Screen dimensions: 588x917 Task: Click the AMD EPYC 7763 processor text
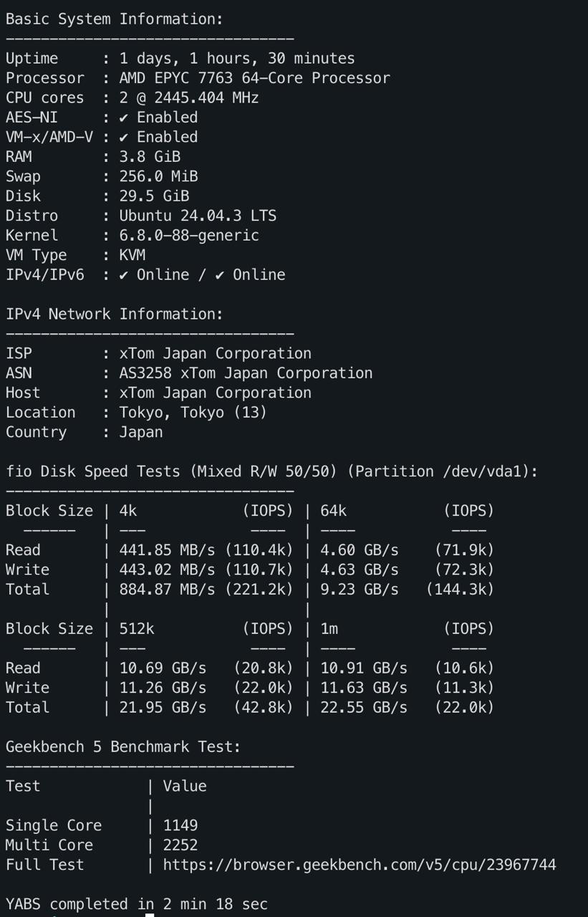[254, 78]
